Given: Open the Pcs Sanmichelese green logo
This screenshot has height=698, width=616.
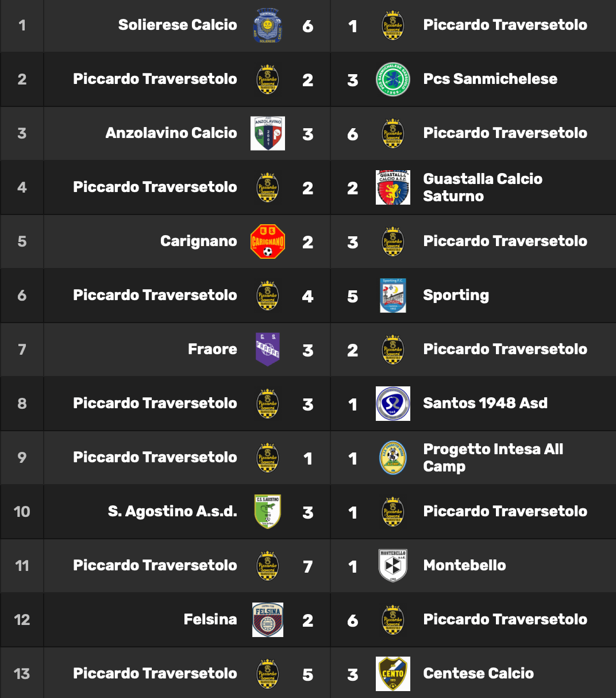Looking at the screenshot, I should 393,79.
